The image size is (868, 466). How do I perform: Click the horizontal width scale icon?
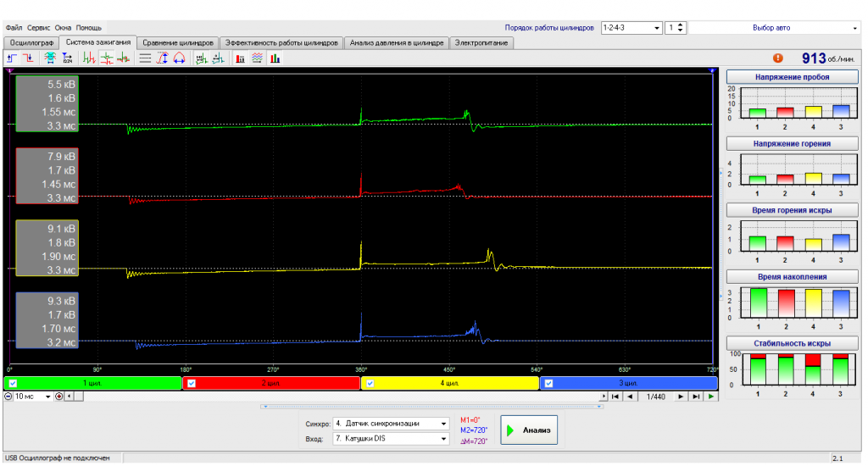click(180, 58)
